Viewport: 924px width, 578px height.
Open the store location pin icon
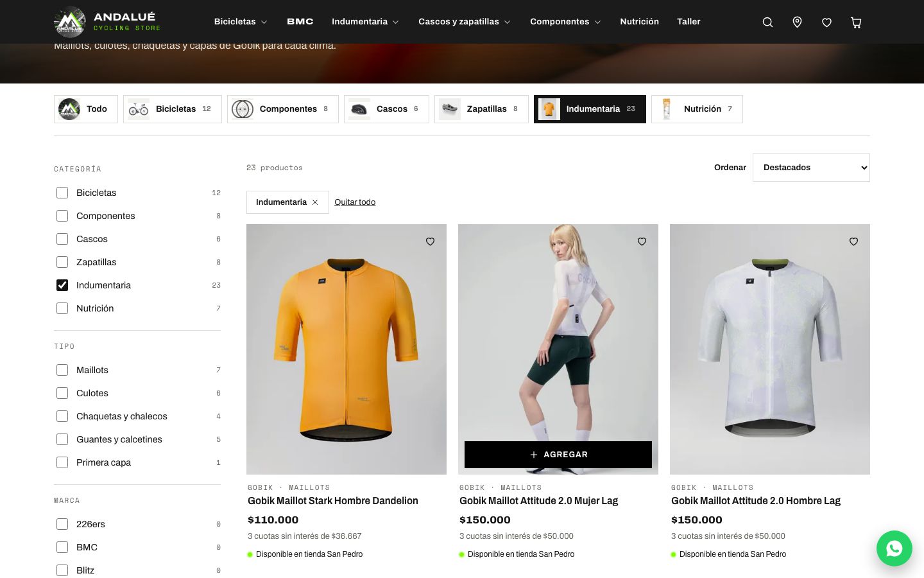(797, 22)
